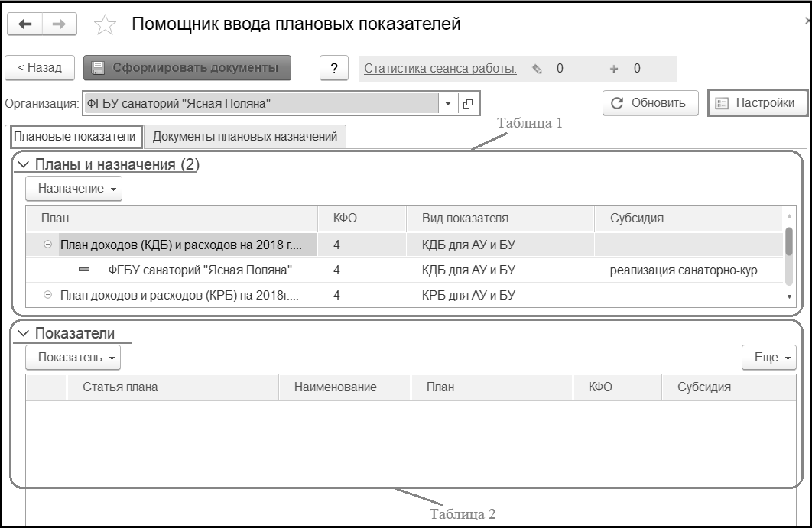812x528 pixels.
Task: Open organization dropdown arrow
Action: click(448, 103)
